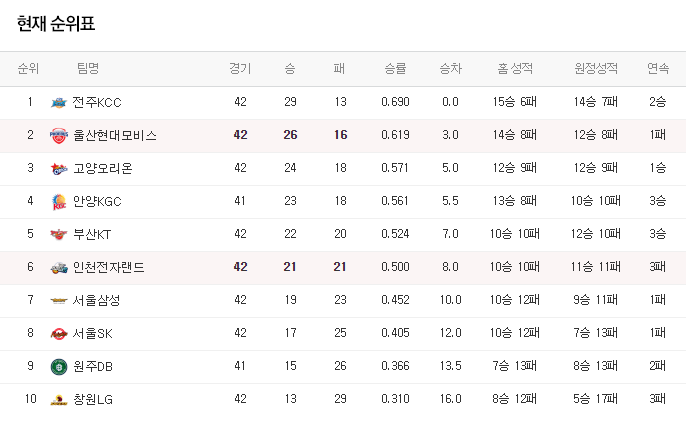Open the 창원LG team logo
The image size is (686, 432).
click(x=59, y=400)
